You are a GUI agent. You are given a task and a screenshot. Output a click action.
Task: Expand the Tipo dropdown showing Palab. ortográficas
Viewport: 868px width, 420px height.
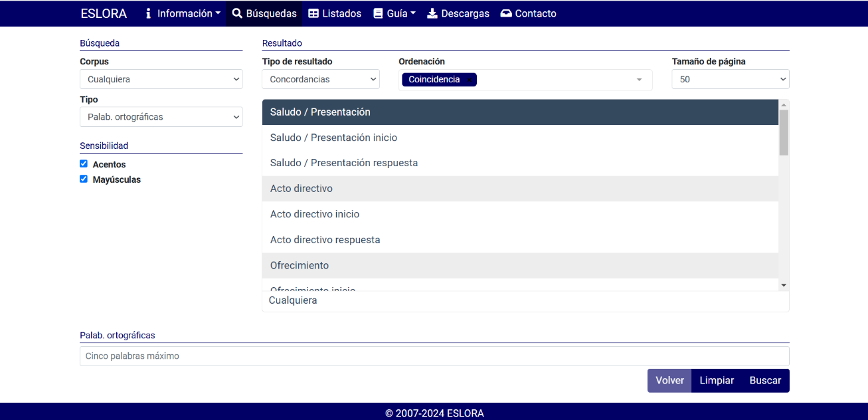[161, 117]
